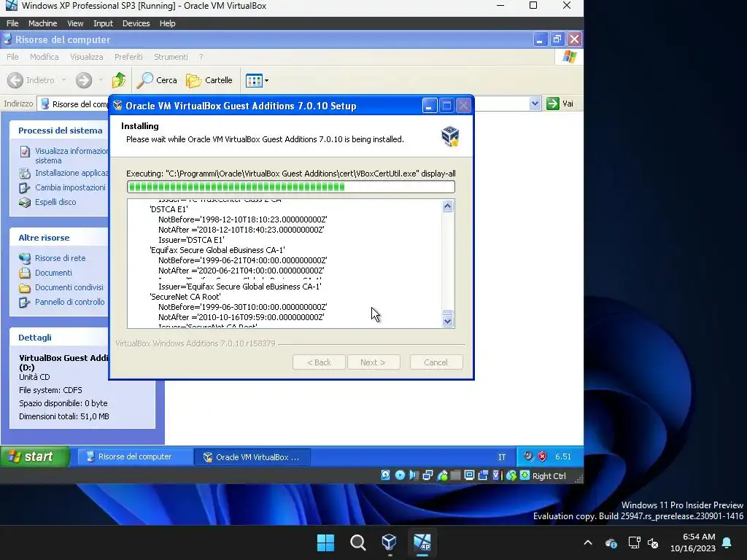The height and width of the screenshot is (560, 747).
Task: Show hidden icons chevron in Windows tray
Action: (x=588, y=542)
